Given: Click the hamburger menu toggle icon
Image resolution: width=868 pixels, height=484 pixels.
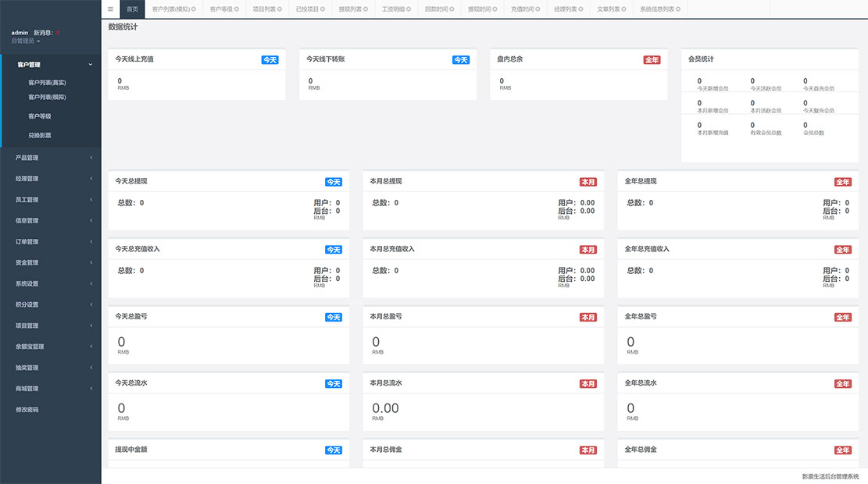Looking at the screenshot, I should pyautogui.click(x=110, y=9).
